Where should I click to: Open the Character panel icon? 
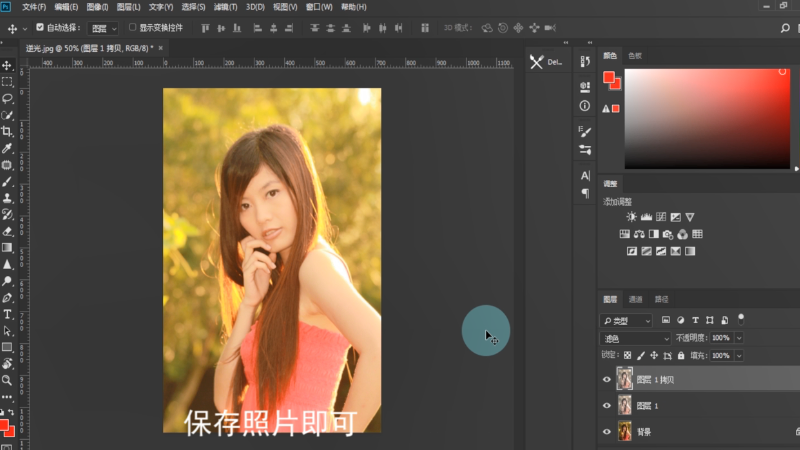coord(585,176)
